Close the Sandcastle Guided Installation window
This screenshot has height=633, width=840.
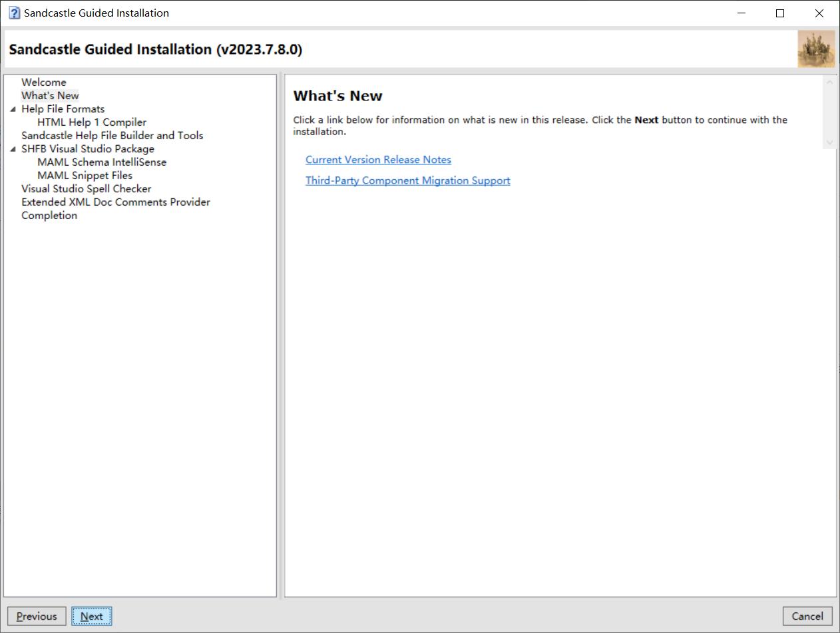[x=819, y=13]
